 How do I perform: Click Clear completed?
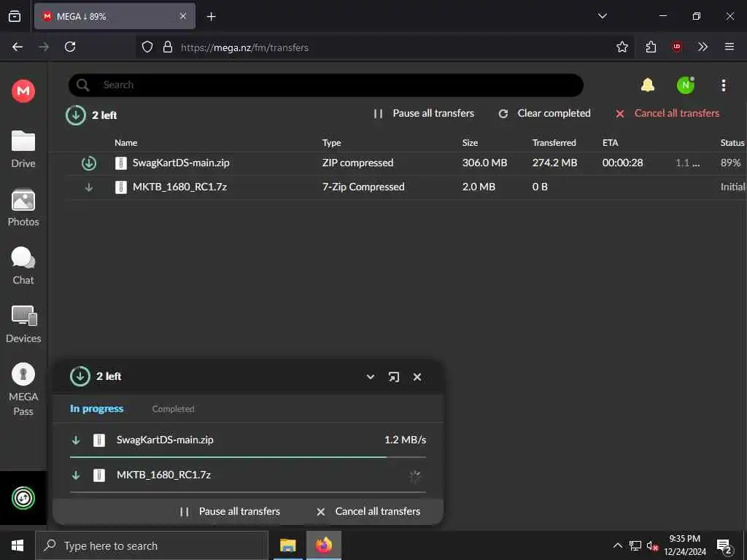544,113
